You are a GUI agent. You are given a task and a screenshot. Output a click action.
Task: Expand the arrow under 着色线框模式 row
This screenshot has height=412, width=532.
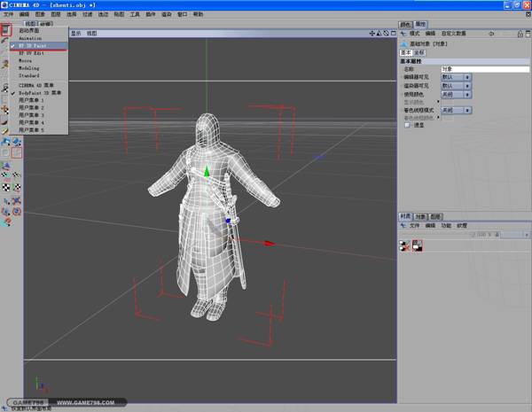438,117
